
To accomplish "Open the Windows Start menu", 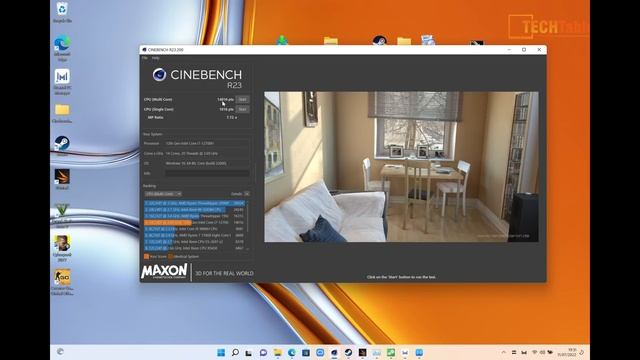I will tap(221, 352).
